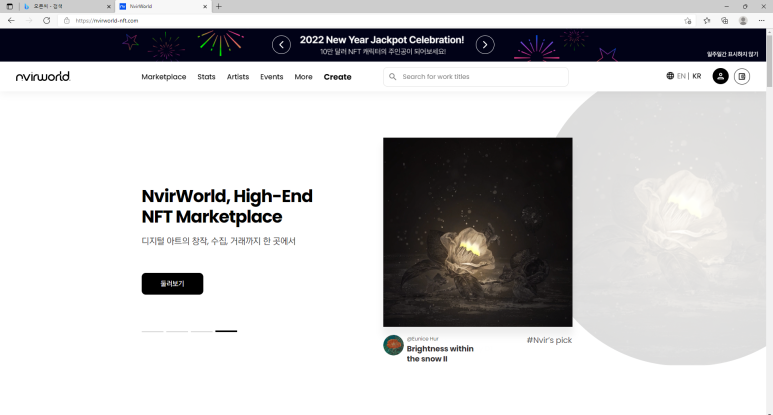
Task: Click the search magnifier icon
Action: pos(392,77)
